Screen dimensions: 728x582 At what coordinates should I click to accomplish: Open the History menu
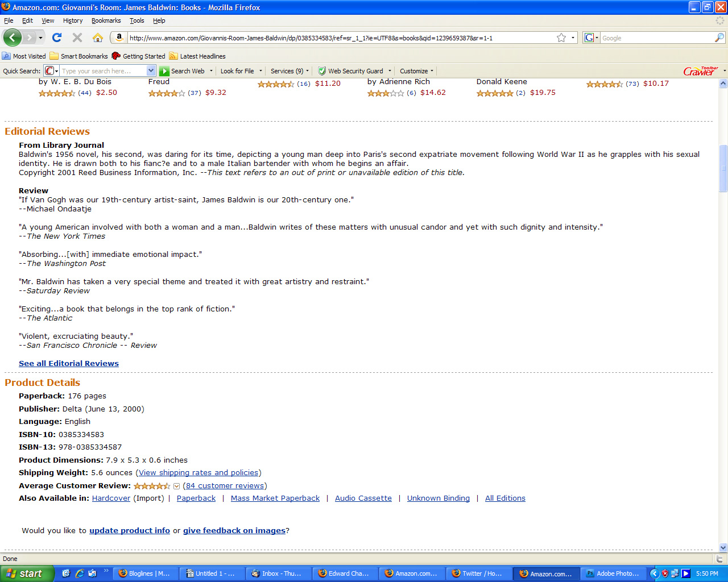pyautogui.click(x=73, y=20)
